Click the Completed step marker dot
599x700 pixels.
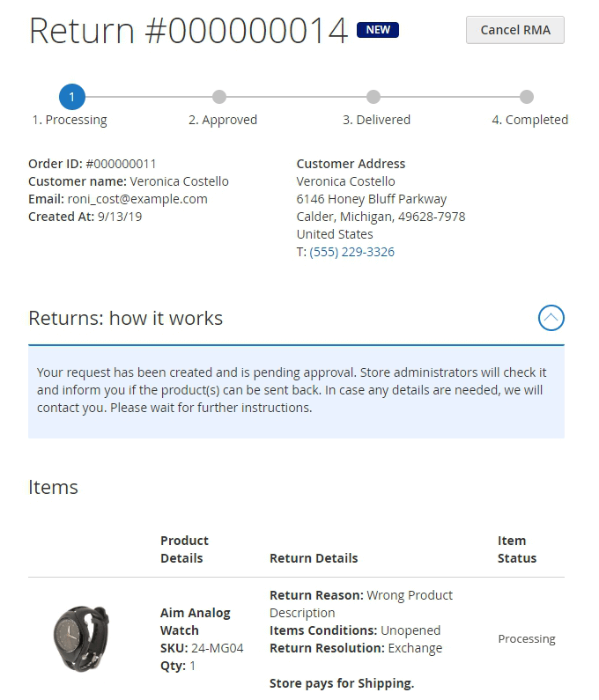pos(527,97)
